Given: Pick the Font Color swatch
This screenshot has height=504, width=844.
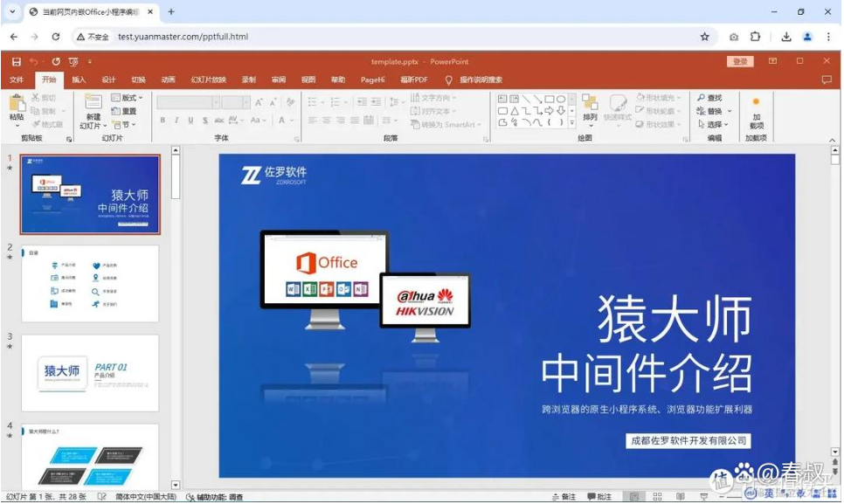Looking at the screenshot, I should 281,120.
